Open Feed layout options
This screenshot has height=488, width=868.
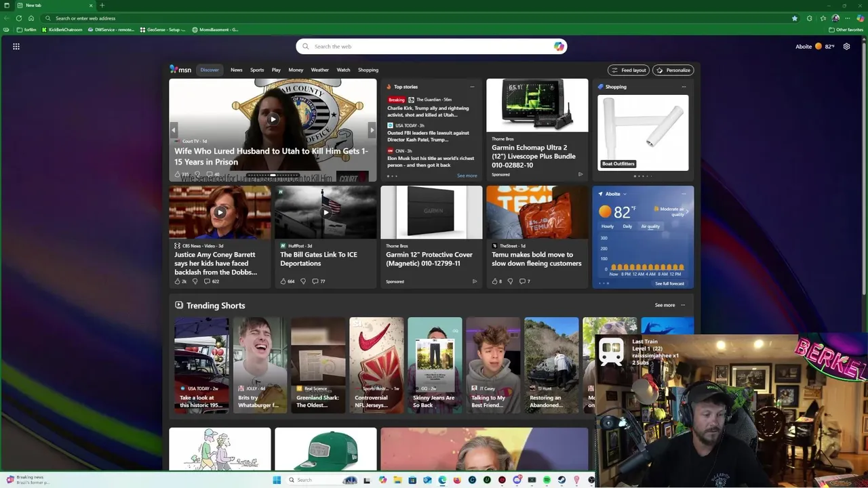point(629,70)
